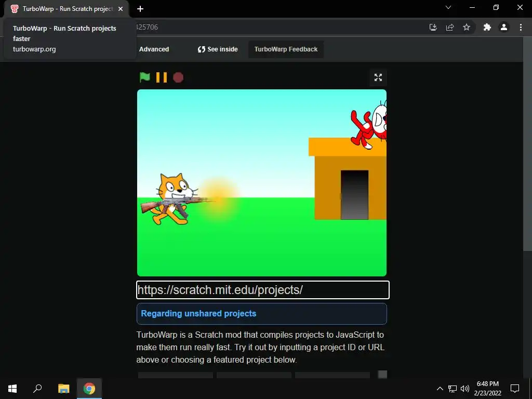Open the Advanced menu
Viewport: 532px width, 399px height.
(x=154, y=49)
